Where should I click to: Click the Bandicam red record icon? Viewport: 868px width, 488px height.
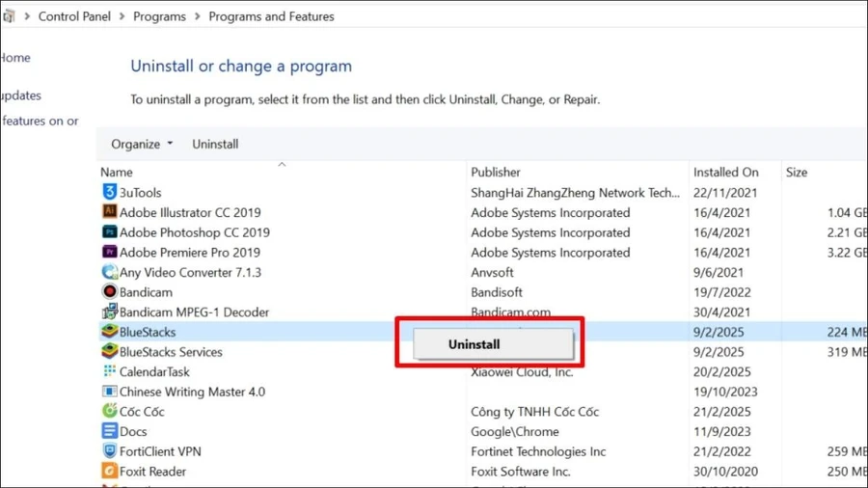pyautogui.click(x=110, y=291)
